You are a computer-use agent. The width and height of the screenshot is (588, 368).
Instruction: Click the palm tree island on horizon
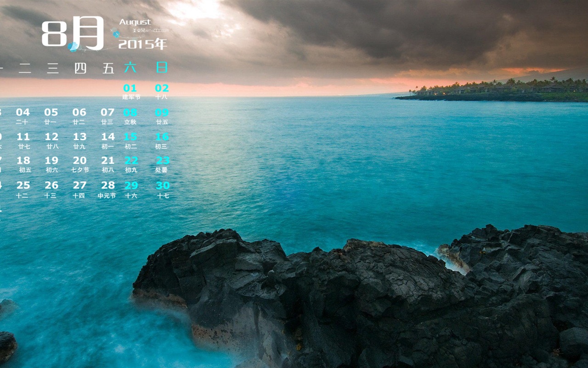click(x=496, y=90)
